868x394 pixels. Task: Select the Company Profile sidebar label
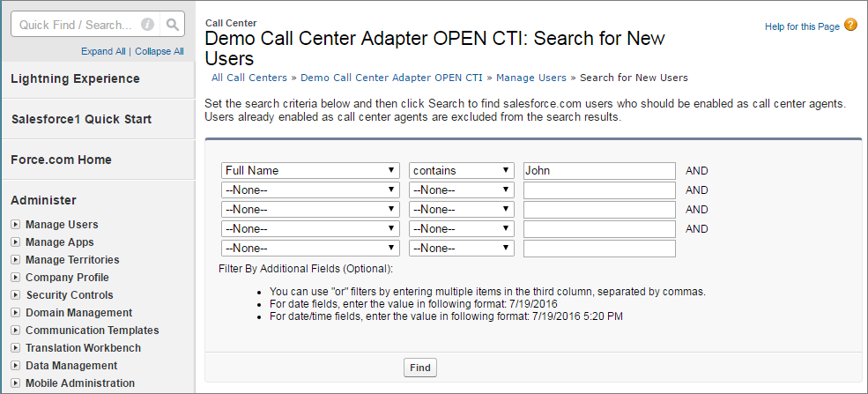coord(68,278)
